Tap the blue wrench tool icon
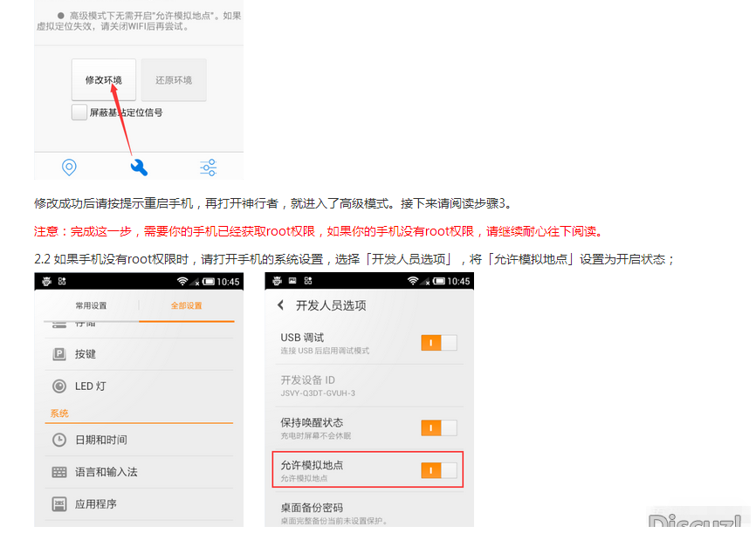 coord(139,168)
